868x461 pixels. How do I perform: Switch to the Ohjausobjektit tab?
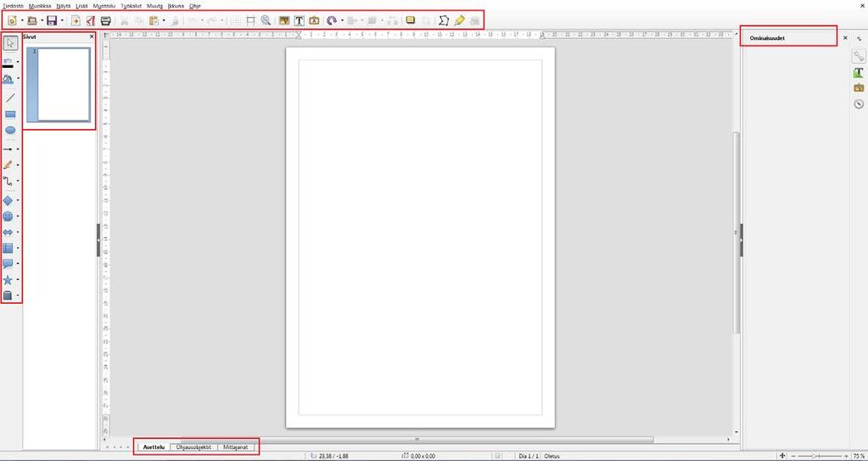point(193,447)
